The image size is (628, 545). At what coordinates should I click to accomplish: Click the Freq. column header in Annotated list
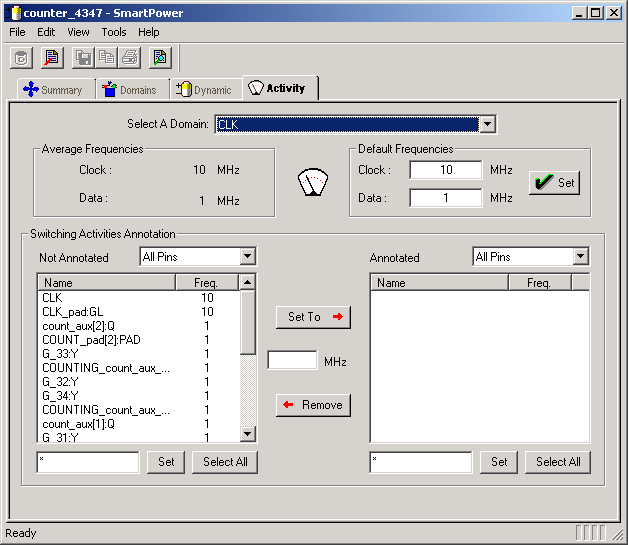click(540, 282)
